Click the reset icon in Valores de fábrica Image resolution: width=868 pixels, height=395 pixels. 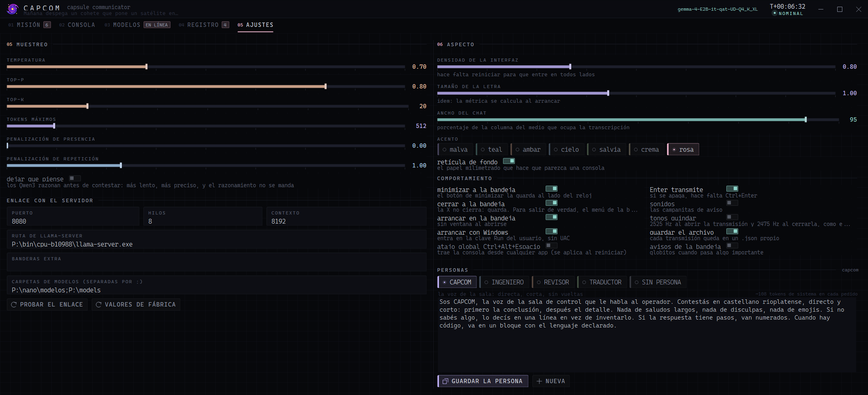point(99,305)
